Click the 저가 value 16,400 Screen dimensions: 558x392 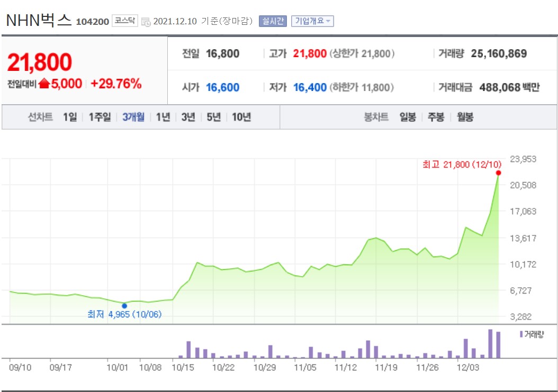(x=310, y=87)
